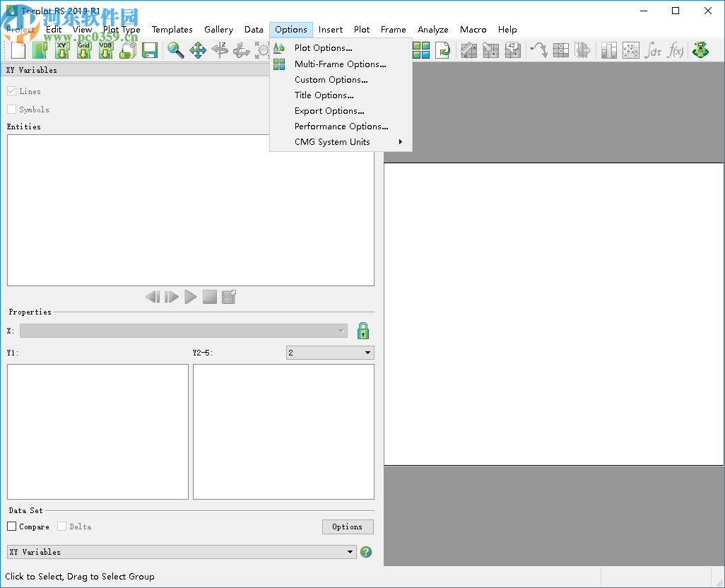Click the Load Grid data toolbar icon
Image resolution: width=725 pixels, height=588 pixels.
pos(84,50)
